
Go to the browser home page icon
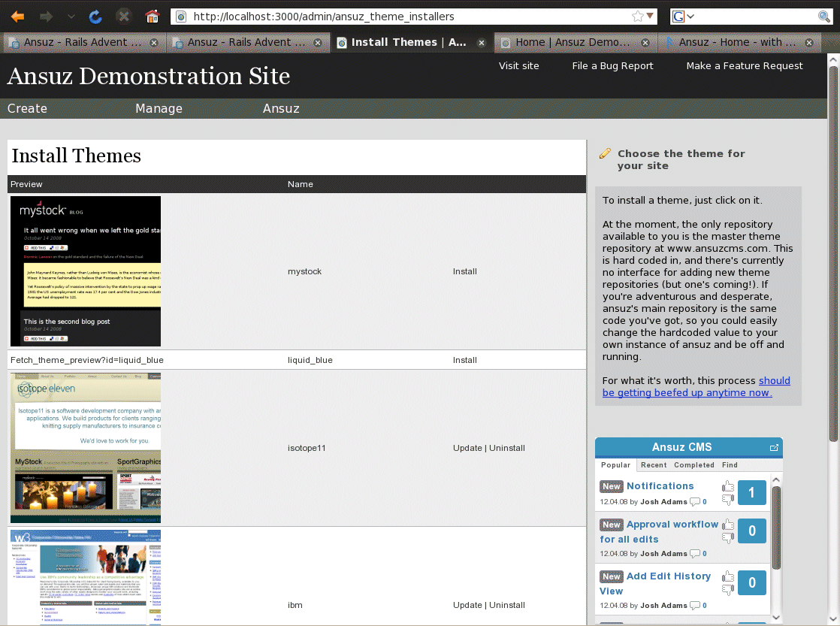point(153,17)
